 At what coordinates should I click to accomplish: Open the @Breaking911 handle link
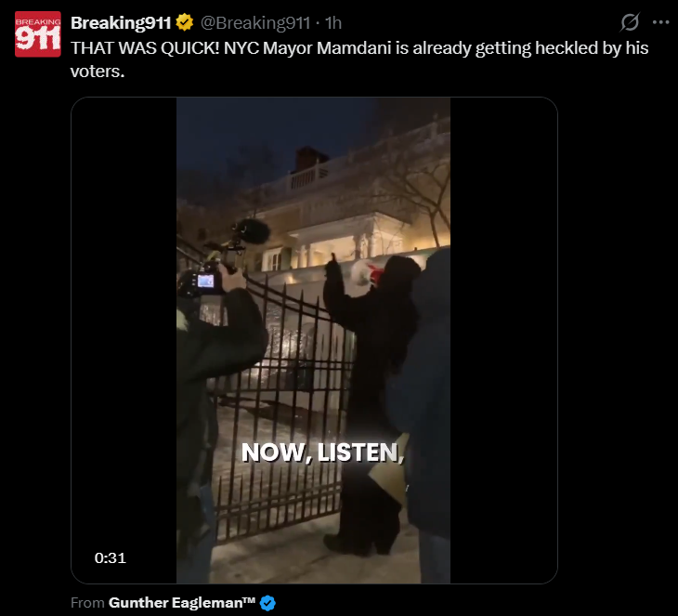click(x=255, y=23)
